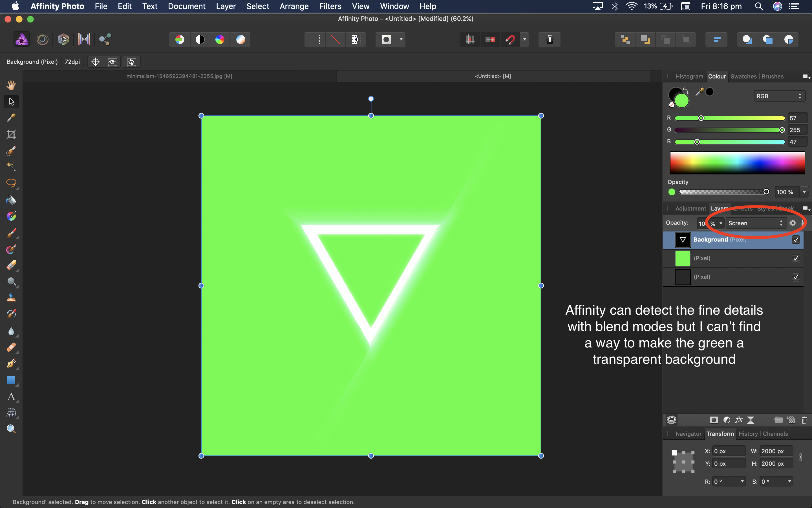Switch to the Liquify Persona
This screenshot has height=508, width=812.
pos(43,39)
